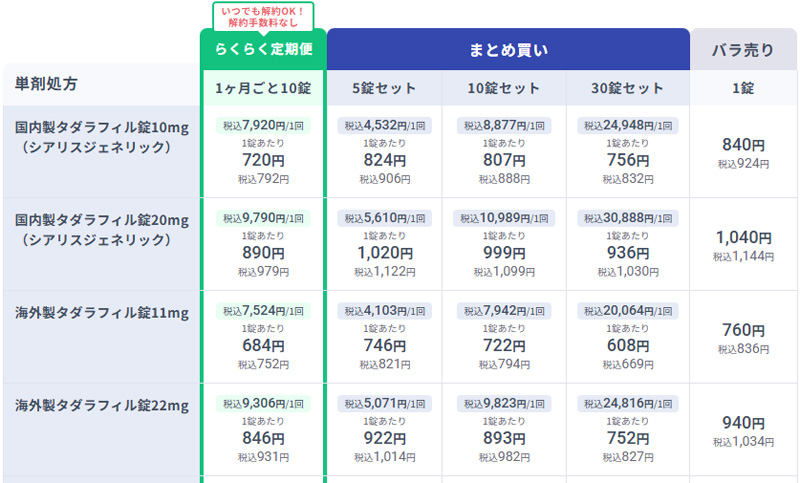This screenshot has width=800, height=483.
Task: Click the 840円 single tablet price
Action: (x=743, y=145)
